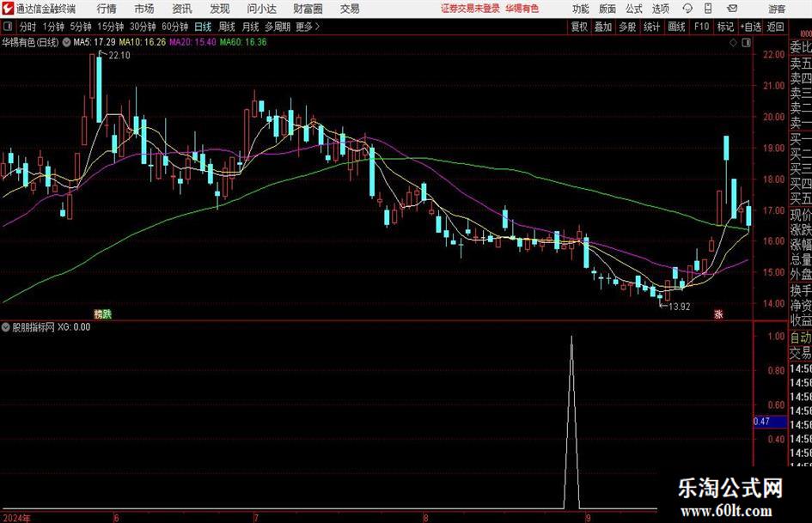812x523 pixels.
Task: Select the 日线 daily period tab
Action: click(203, 27)
